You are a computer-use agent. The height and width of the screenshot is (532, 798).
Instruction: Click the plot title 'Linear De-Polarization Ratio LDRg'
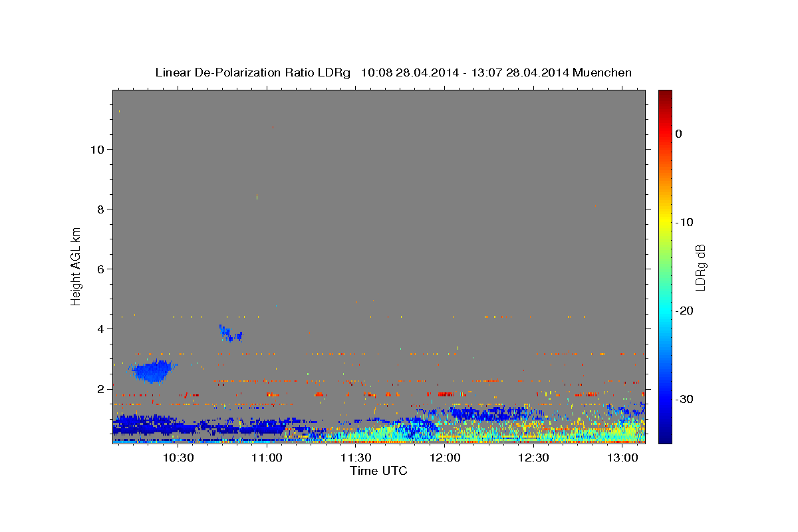click(x=252, y=72)
